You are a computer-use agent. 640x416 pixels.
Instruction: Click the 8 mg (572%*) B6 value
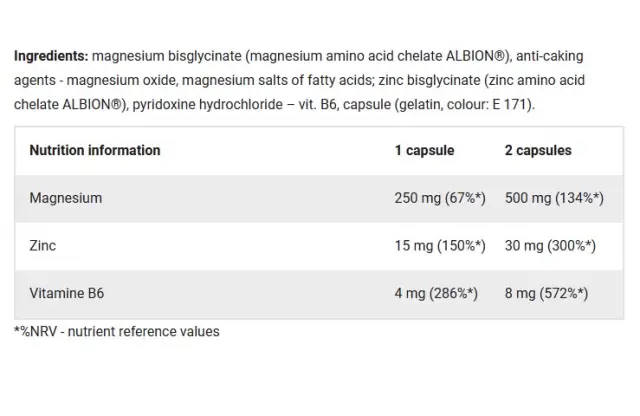pos(547,293)
